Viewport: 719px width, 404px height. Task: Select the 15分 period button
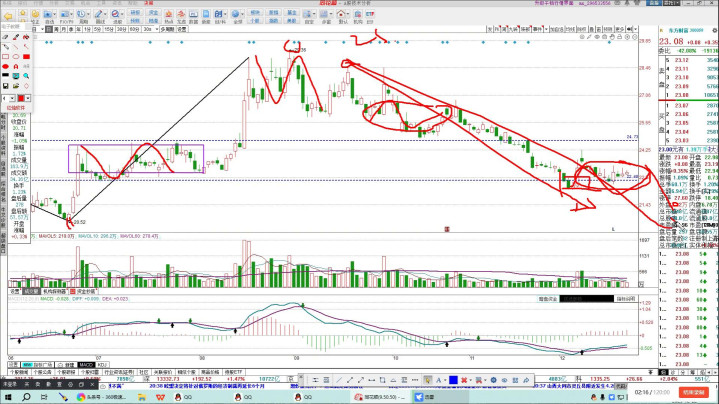109,29
